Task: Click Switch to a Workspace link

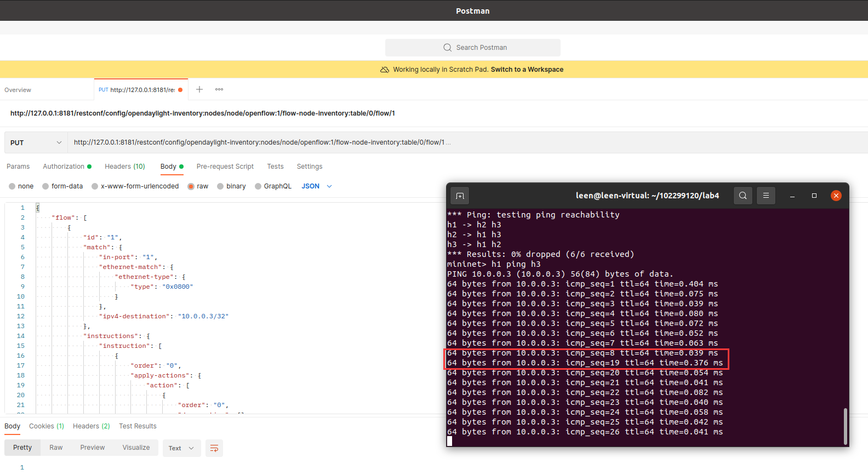Action: click(527, 70)
